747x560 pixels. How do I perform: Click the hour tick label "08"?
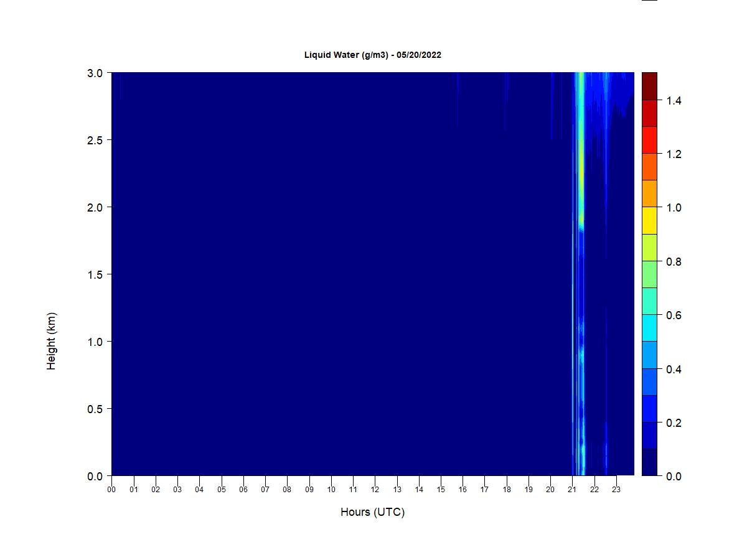287,490
